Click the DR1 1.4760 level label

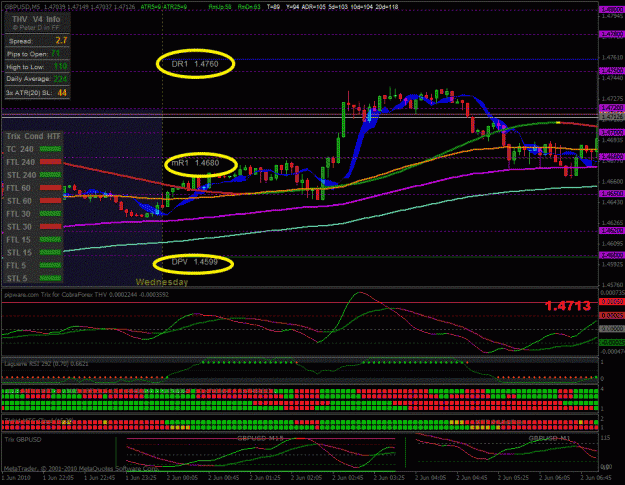[x=195, y=64]
